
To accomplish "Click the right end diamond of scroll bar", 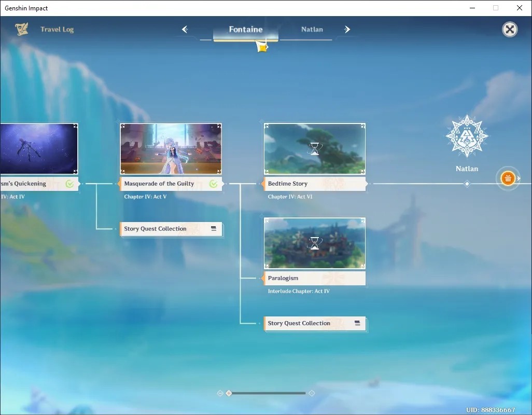I will [312, 393].
